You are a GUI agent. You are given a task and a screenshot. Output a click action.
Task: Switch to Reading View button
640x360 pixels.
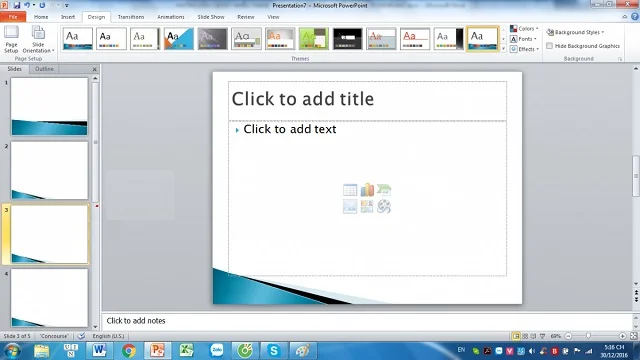533,336
